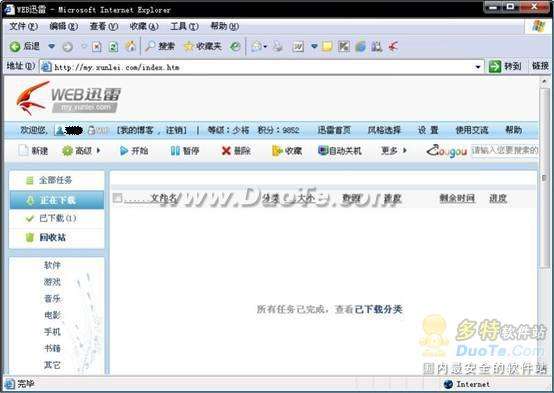554x393 pixels.
Task: Select 电影 category in the sidebar
Action: 52,315
